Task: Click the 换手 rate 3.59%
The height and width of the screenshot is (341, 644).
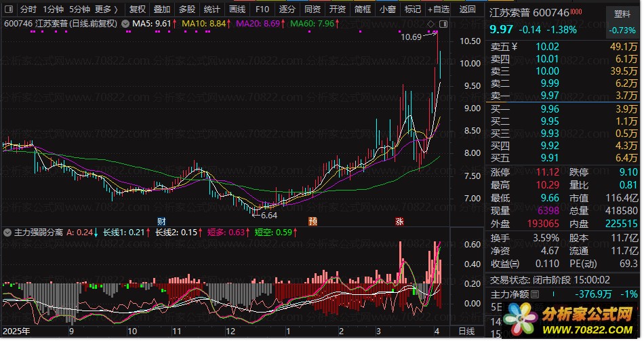Action: pyautogui.click(x=546, y=238)
